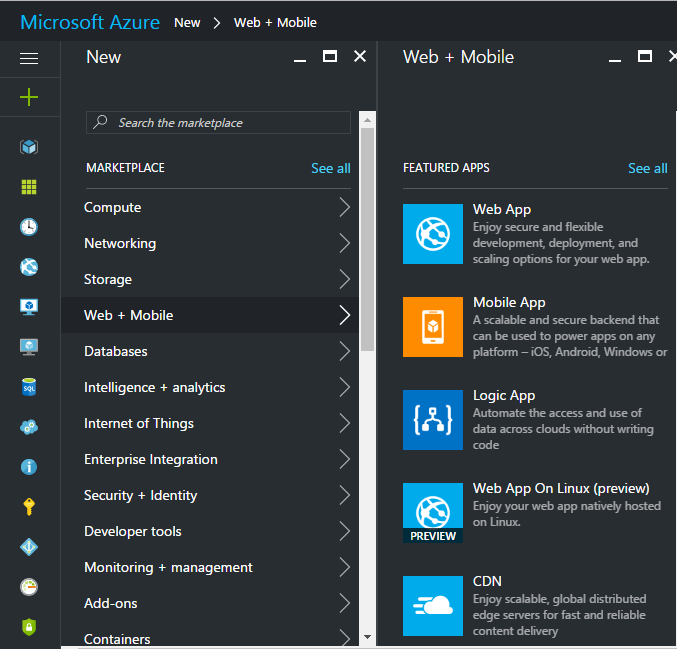Open the hamburger menu in sidebar
677x649 pixels.
[x=29, y=58]
